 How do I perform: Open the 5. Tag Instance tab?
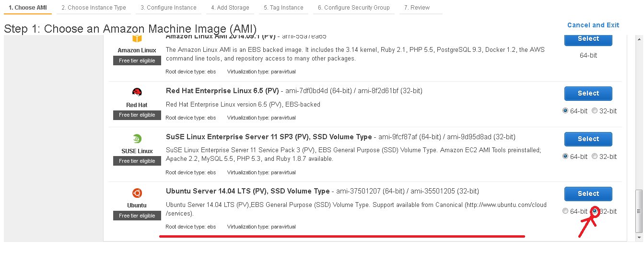(283, 8)
